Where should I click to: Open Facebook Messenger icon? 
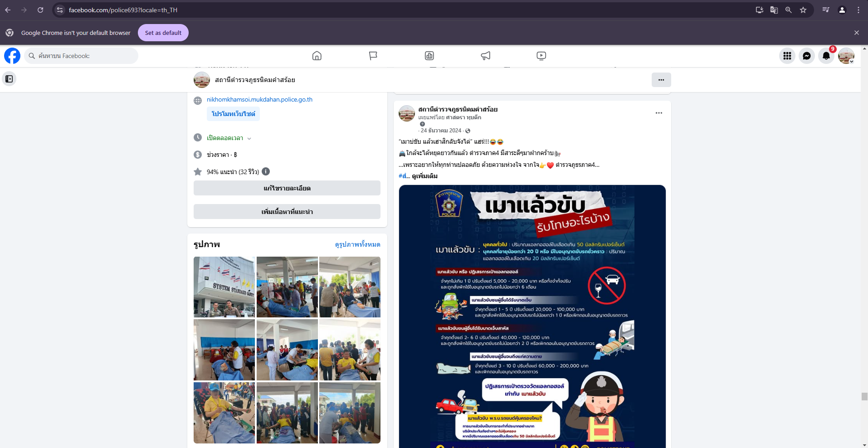pos(806,56)
